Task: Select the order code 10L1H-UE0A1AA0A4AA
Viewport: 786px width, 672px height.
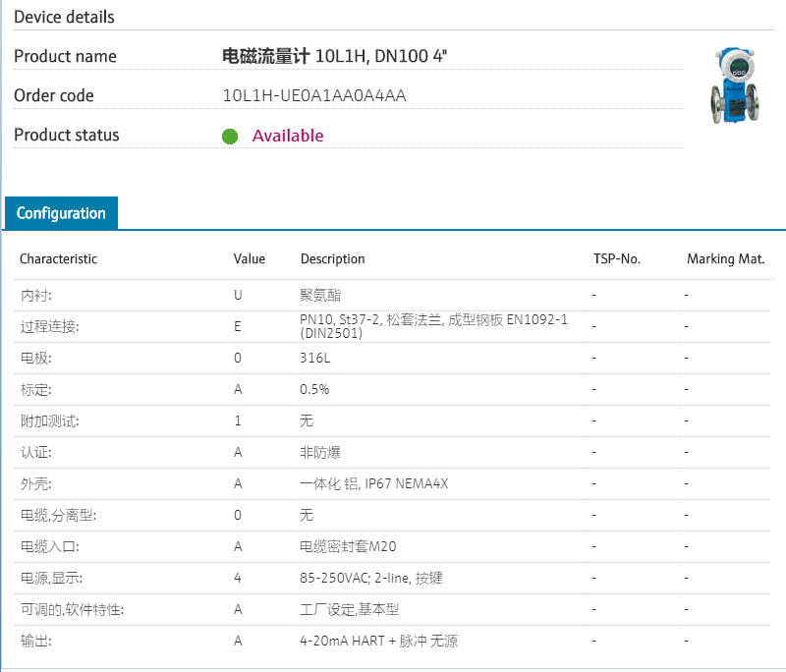Action: (x=314, y=95)
